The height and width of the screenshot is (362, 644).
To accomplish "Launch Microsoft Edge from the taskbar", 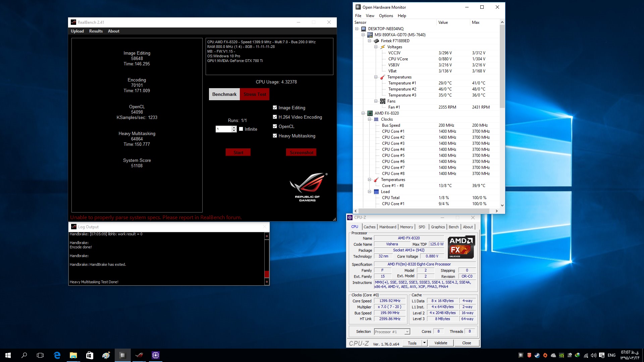I will point(57,355).
